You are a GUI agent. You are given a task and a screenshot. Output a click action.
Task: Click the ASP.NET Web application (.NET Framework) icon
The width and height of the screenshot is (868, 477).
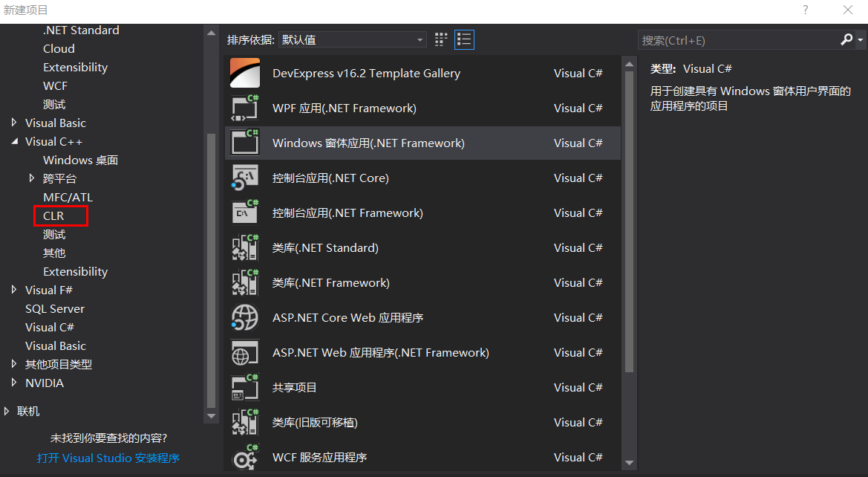coord(245,352)
